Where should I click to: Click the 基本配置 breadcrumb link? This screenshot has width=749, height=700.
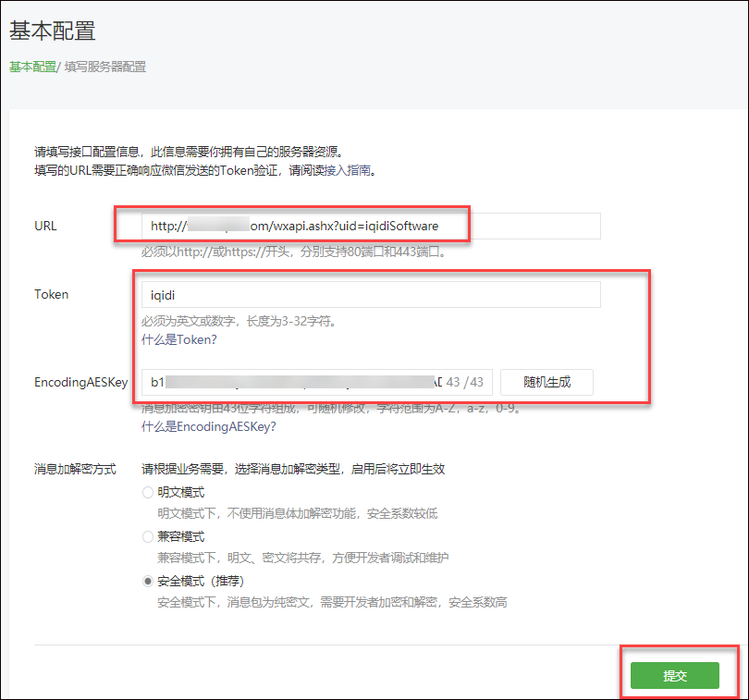pyautogui.click(x=32, y=67)
